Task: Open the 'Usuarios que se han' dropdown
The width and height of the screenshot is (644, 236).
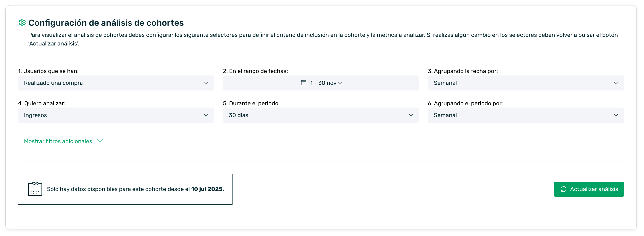Action: click(116, 83)
